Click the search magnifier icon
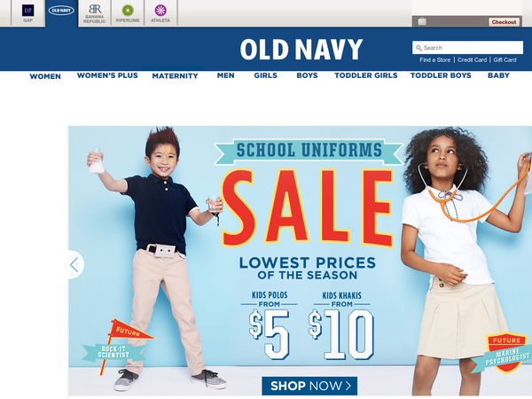 pos(419,48)
